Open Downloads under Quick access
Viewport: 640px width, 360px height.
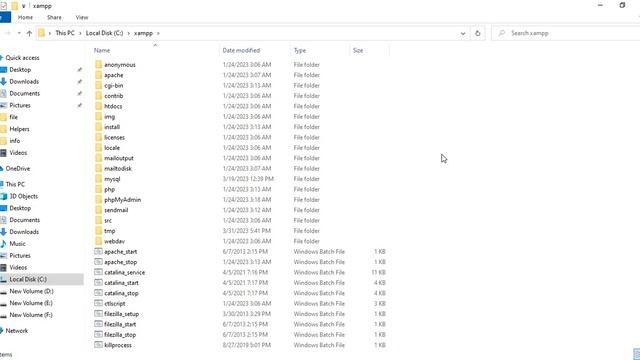24,82
